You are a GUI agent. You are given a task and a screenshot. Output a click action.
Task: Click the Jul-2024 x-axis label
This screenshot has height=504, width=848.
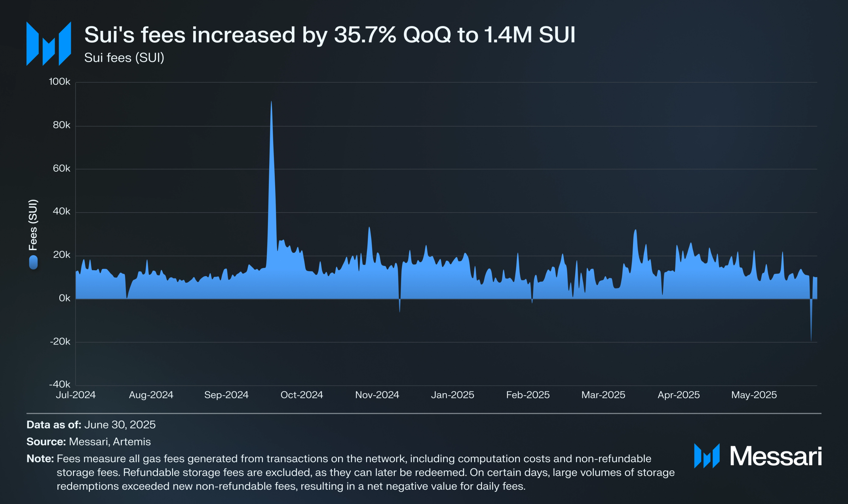(76, 395)
